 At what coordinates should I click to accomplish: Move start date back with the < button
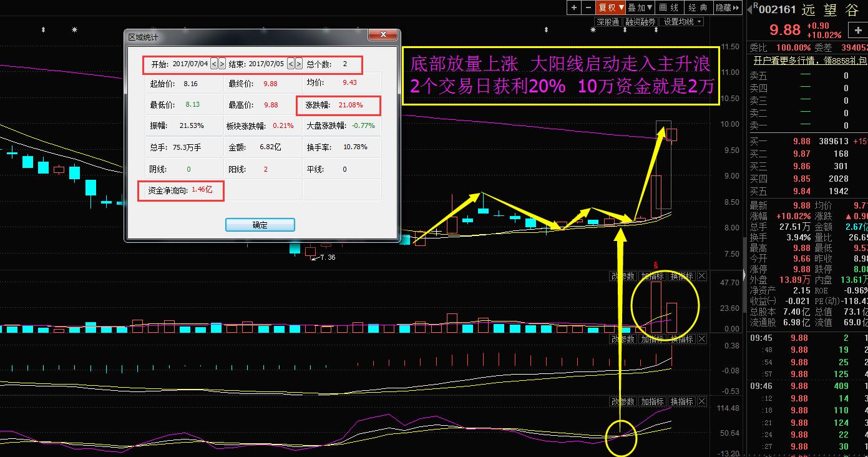pos(214,64)
